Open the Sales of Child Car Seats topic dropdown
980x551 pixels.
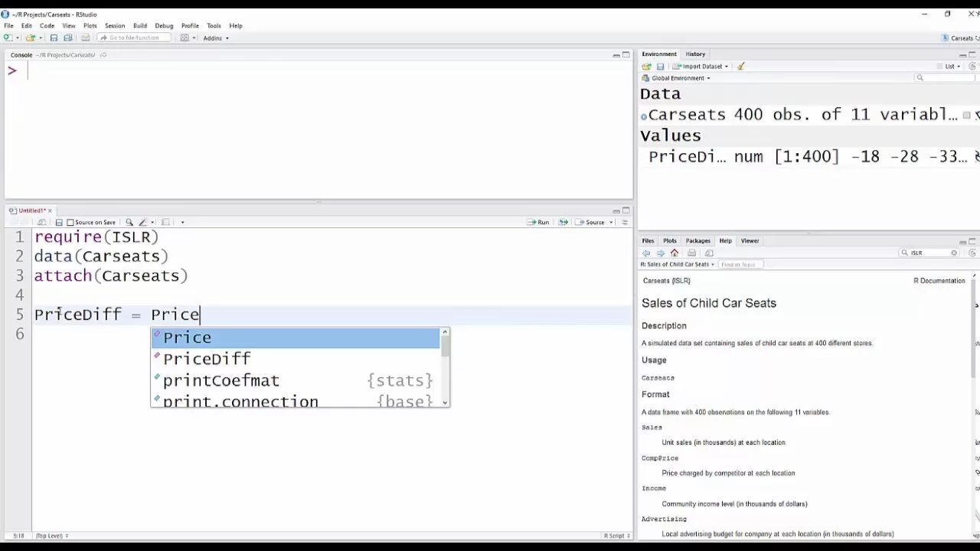(x=678, y=264)
